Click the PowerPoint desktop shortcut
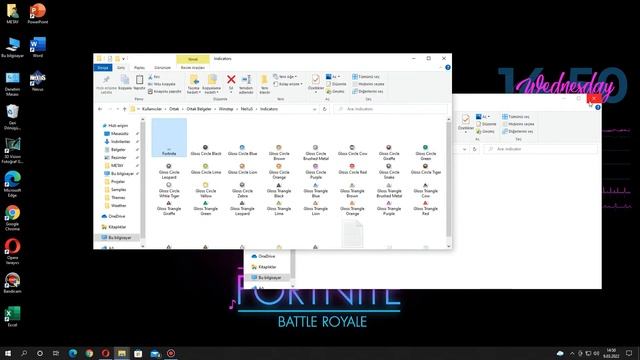This screenshot has width=640, height=360. 38,13
